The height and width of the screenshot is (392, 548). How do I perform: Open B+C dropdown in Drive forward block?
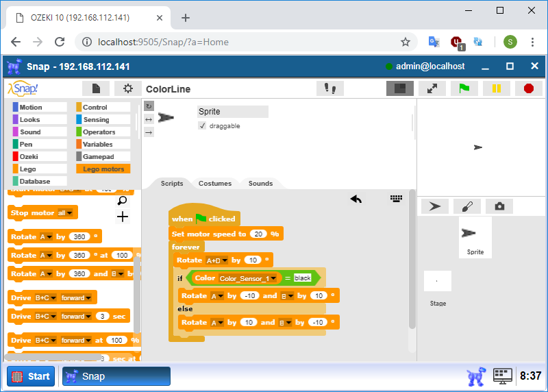tap(45, 298)
